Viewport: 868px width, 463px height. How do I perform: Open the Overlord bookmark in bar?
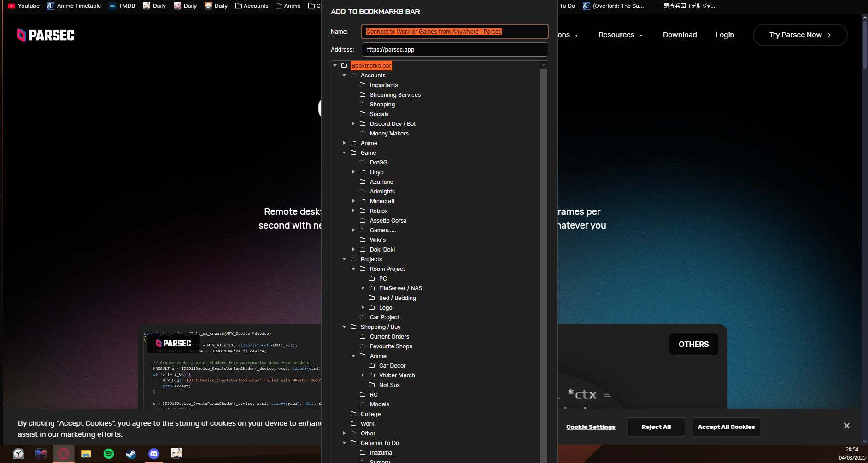tap(613, 6)
